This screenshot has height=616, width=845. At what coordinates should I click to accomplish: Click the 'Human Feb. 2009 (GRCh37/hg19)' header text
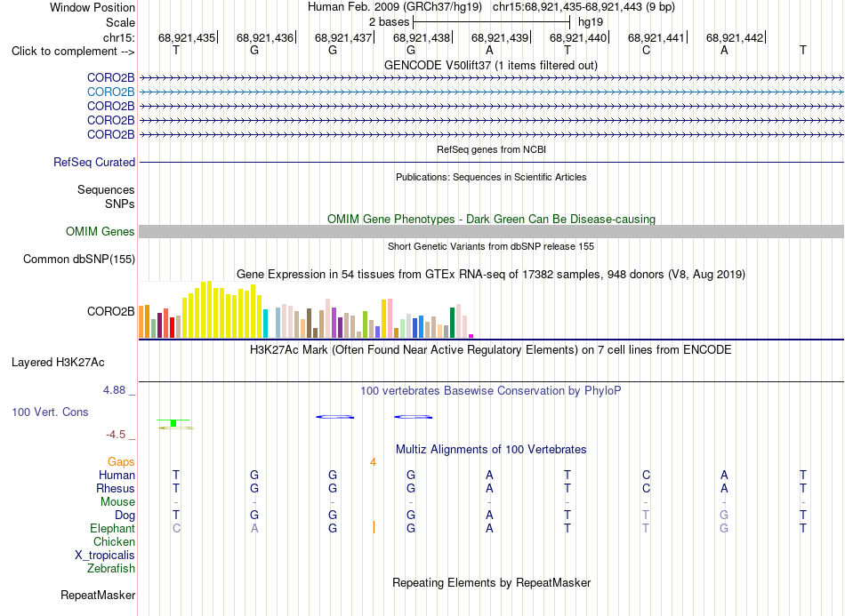[396, 7]
